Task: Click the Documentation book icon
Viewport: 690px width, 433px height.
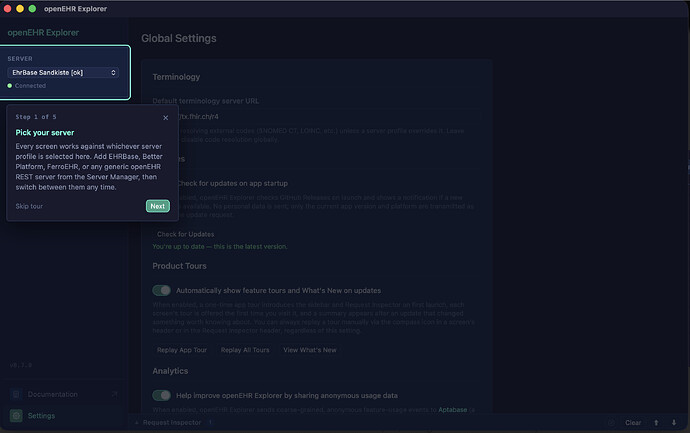Action: [16, 394]
